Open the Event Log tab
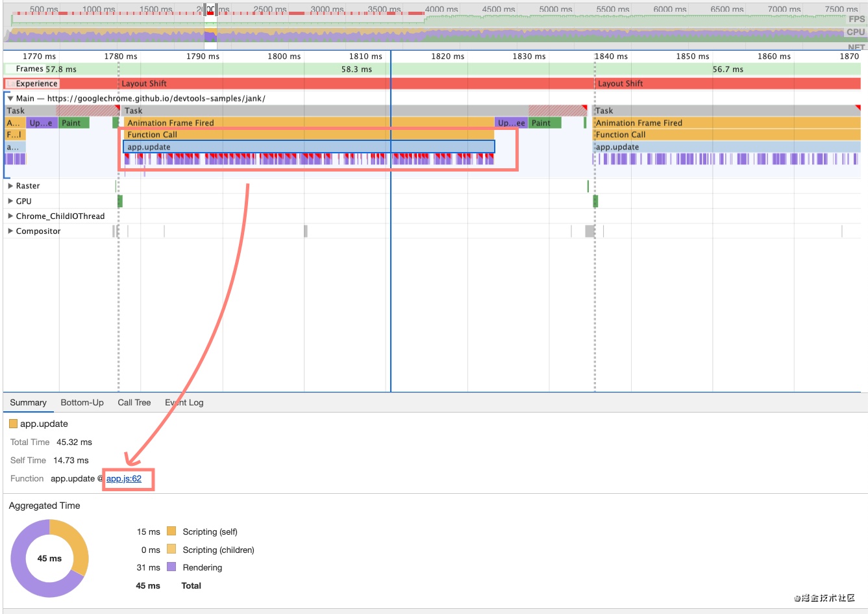Image resolution: width=868 pixels, height=614 pixels. point(184,403)
